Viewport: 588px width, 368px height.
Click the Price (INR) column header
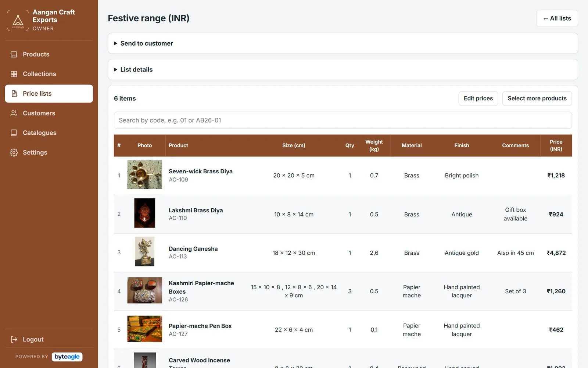point(556,145)
